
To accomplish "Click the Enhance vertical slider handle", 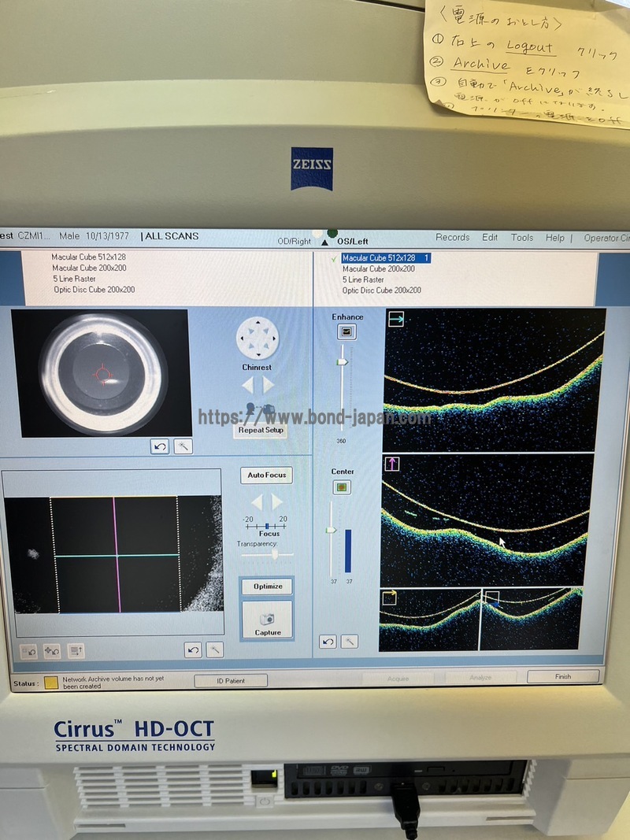I will point(342,363).
